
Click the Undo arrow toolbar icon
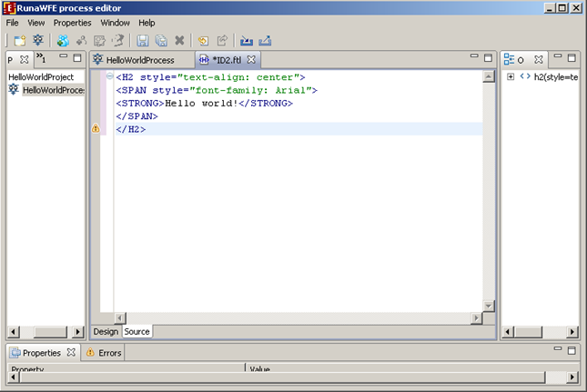coord(203,41)
